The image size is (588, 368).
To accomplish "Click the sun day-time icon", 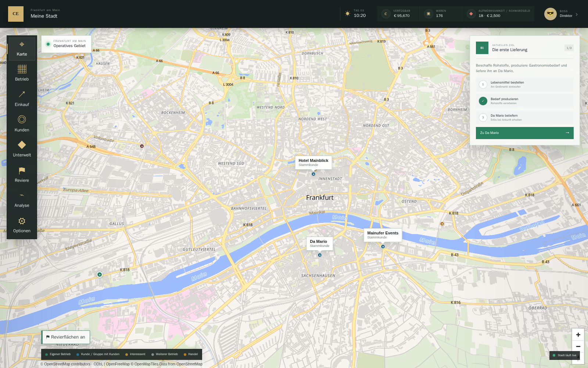I will coord(347,14).
